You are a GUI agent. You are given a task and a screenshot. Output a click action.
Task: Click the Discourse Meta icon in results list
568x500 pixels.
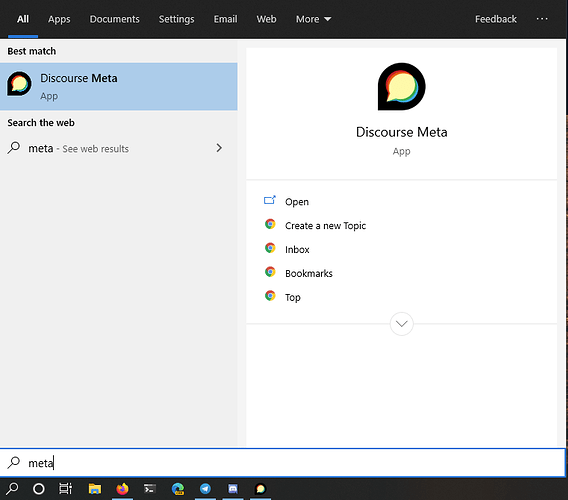coord(19,84)
